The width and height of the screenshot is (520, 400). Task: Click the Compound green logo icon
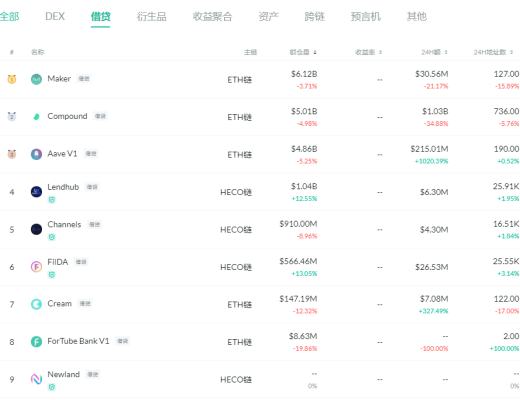36,117
